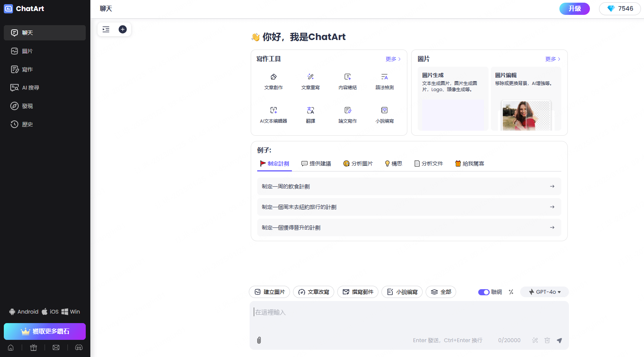This screenshot has height=357, width=644.
Task: Collapse the chat list sidebar icon
Action: 106,29
